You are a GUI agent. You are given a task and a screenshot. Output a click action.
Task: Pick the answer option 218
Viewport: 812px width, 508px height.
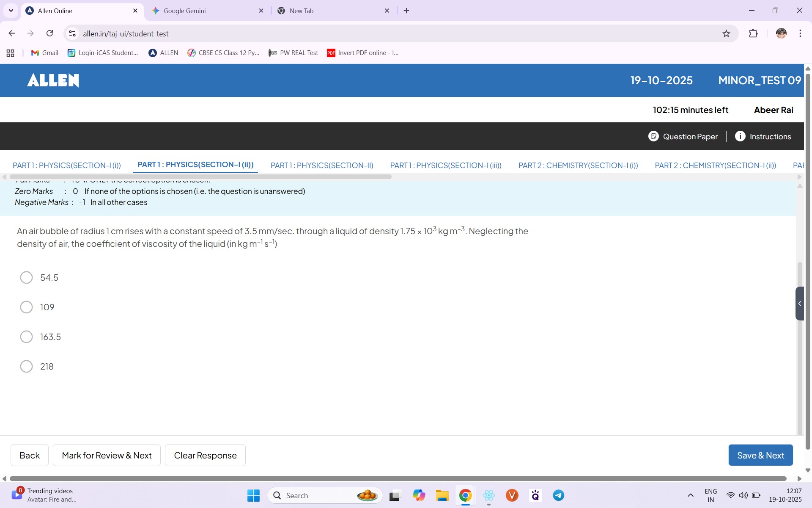pos(26,367)
